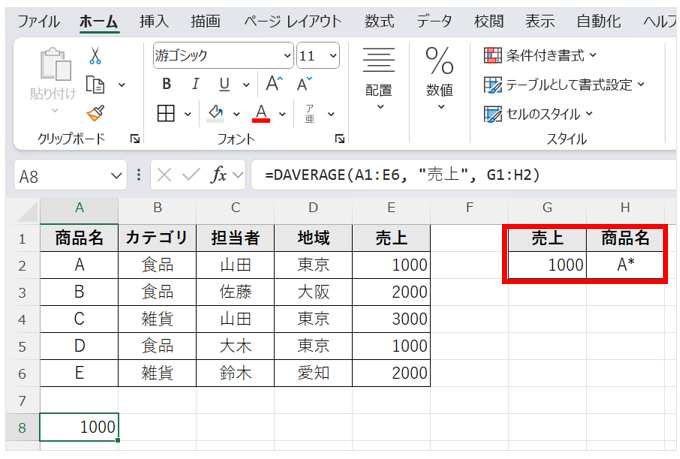
Task: Expand the Underline style arrow
Action: point(246,85)
